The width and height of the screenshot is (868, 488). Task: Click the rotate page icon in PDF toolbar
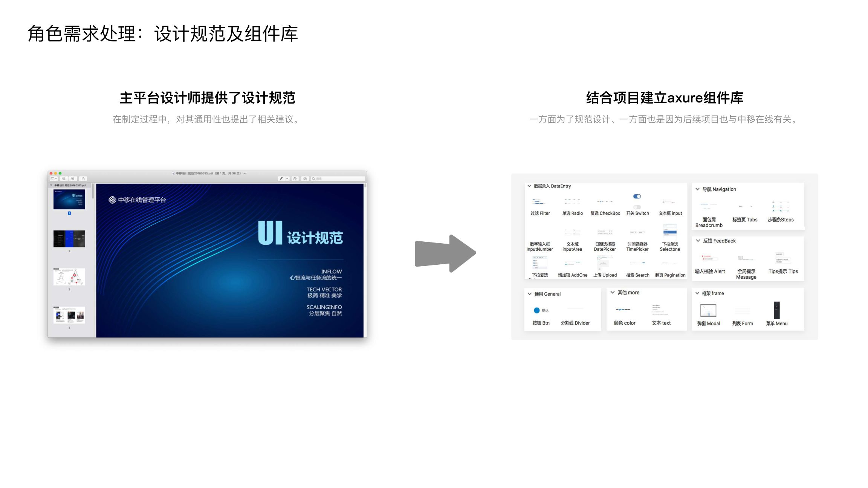[x=295, y=178]
